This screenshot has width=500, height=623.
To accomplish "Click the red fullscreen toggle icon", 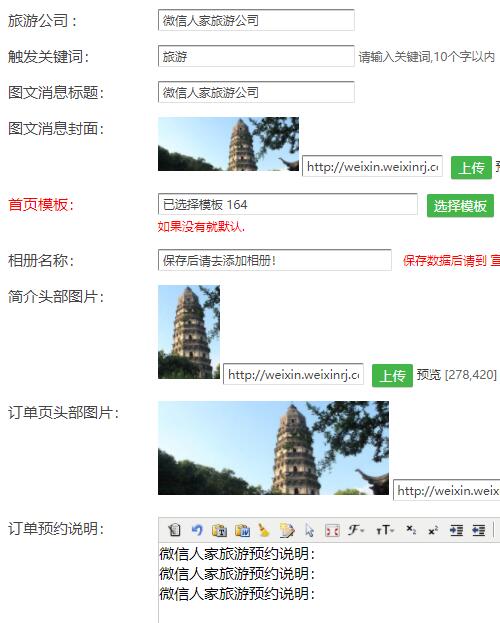I will (x=332, y=530).
